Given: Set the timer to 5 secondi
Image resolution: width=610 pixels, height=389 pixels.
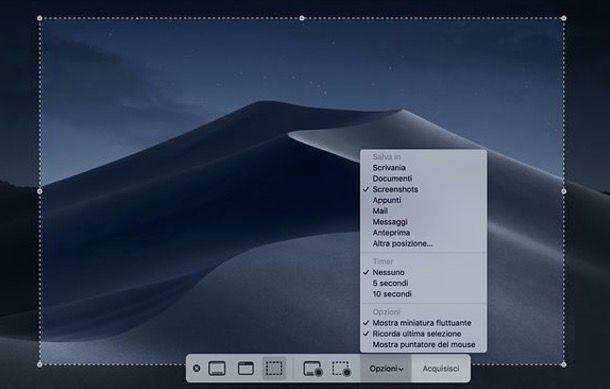Looking at the screenshot, I should click(423, 283).
